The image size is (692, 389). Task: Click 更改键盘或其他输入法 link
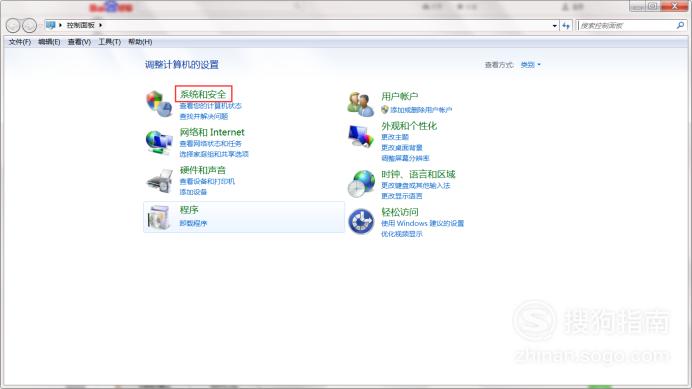(416, 185)
